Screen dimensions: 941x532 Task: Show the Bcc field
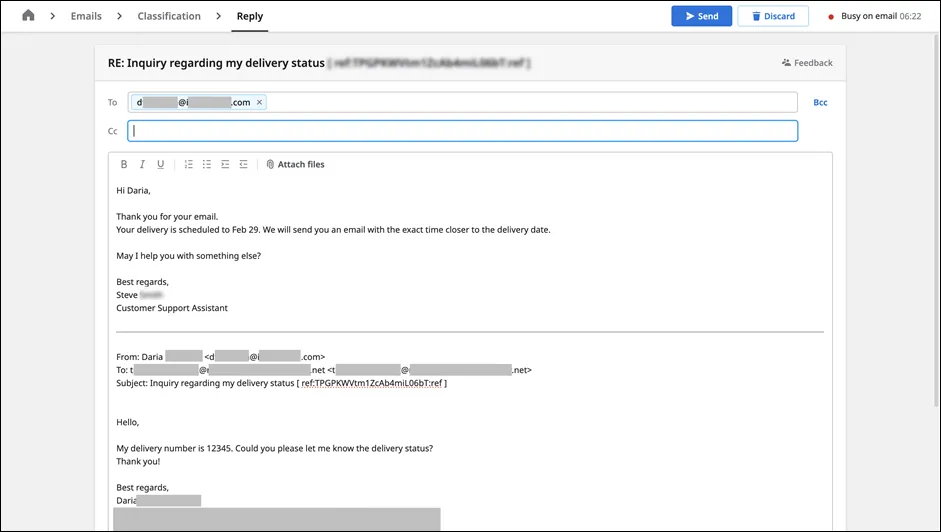pyautogui.click(x=820, y=102)
